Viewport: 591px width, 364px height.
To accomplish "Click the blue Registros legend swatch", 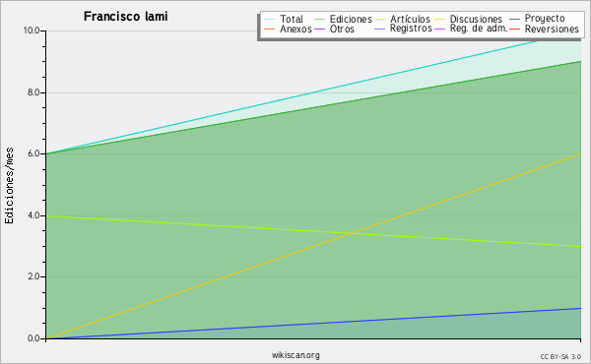I will coord(379,30).
